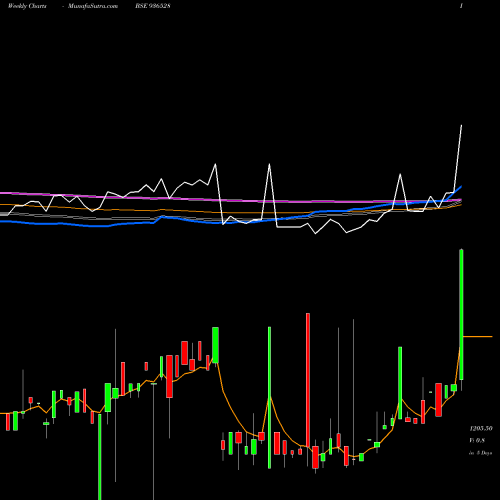Click the 'V: 0.8' volume label
Viewport: 500px width, 500px height.
point(477,440)
